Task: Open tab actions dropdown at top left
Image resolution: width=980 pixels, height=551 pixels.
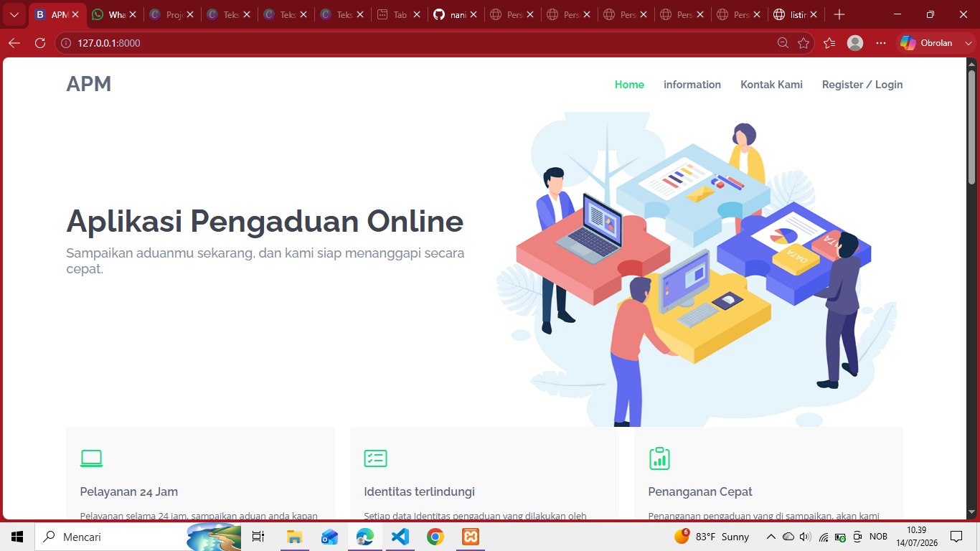Action: tap(14, 14)
